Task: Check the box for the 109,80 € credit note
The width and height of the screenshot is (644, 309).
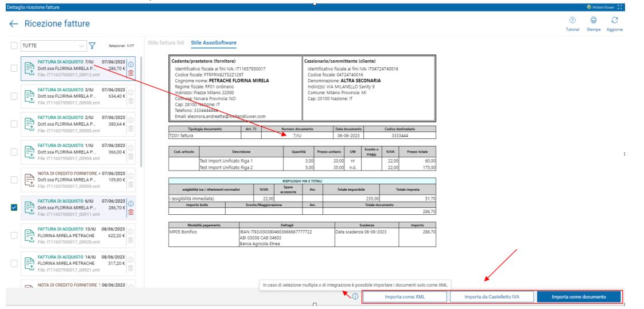Action: 14,180
